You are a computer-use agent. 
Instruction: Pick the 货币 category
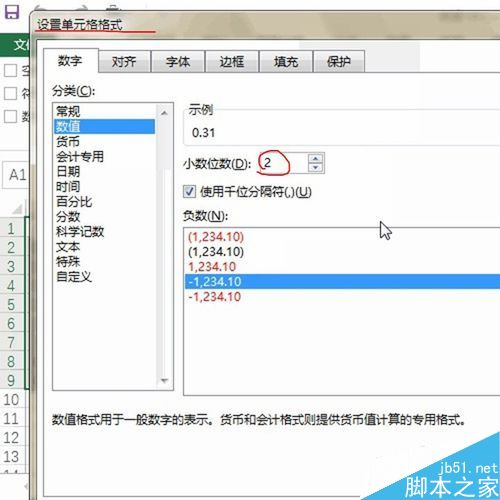click(104, 141)
